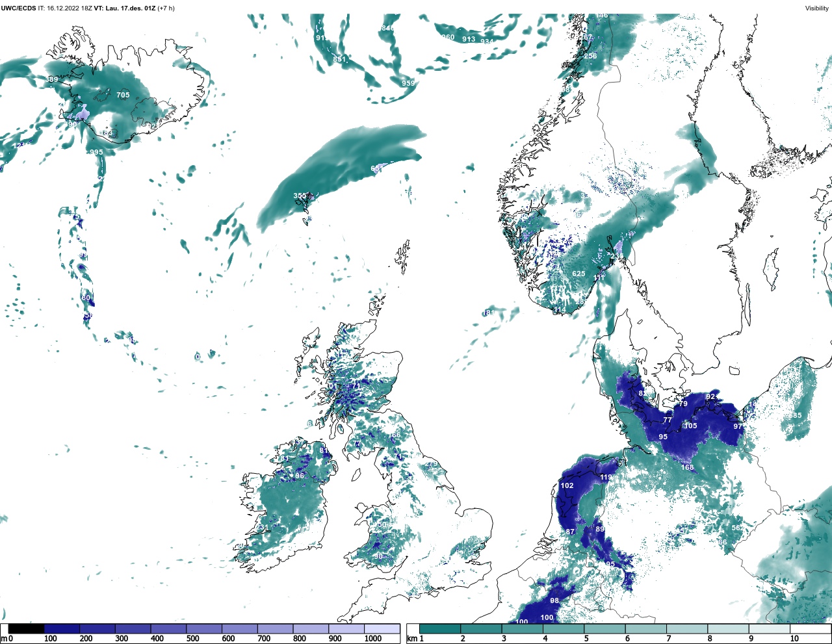
Task: Click the initial time 'IT: 16.12.2022 18Z'
Action: [x=65, y=8]
